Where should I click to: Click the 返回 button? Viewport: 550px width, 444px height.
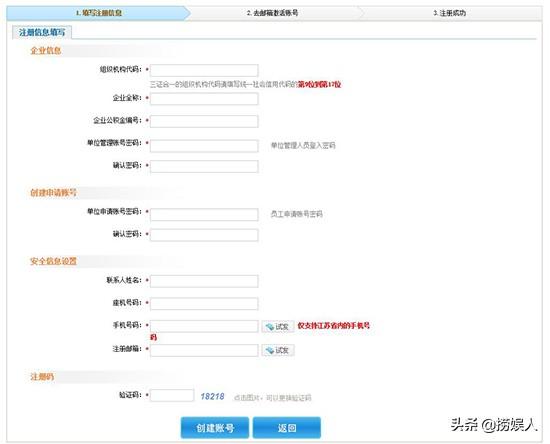[x=287, y=428]
